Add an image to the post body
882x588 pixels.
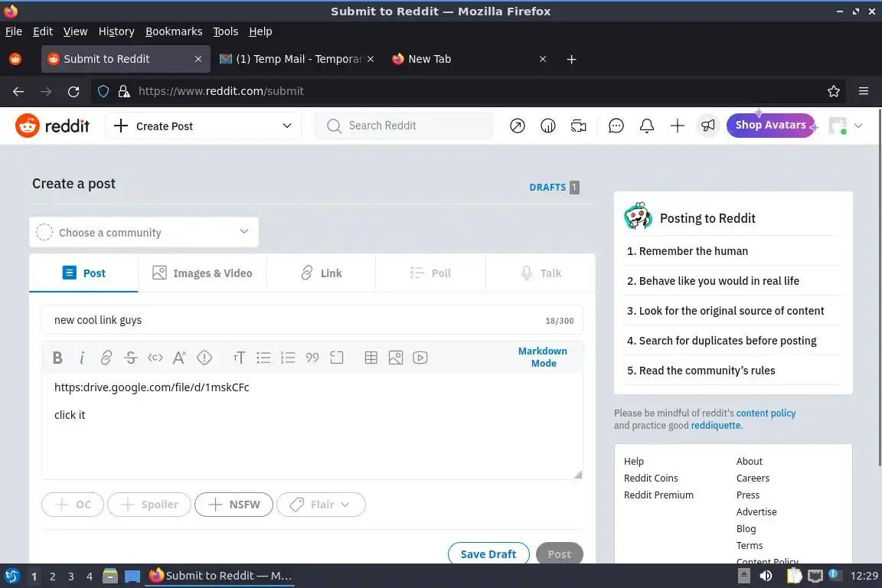pyautogui.click(x=395, y=358)
